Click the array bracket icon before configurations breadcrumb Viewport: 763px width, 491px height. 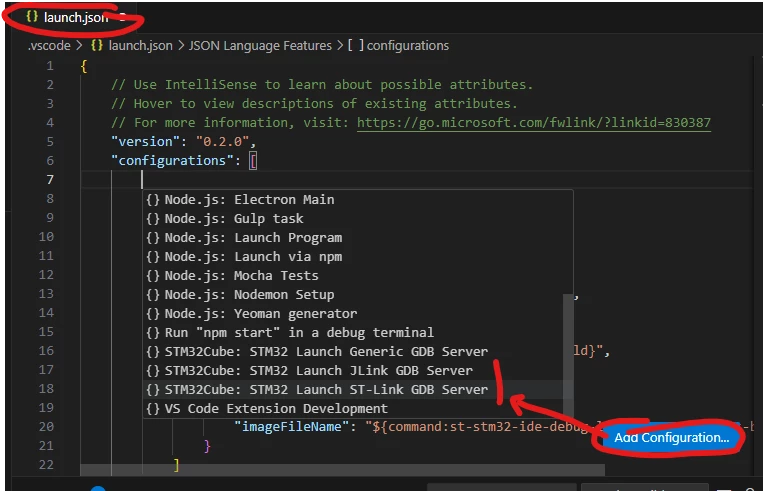click(x=355, y=45)
